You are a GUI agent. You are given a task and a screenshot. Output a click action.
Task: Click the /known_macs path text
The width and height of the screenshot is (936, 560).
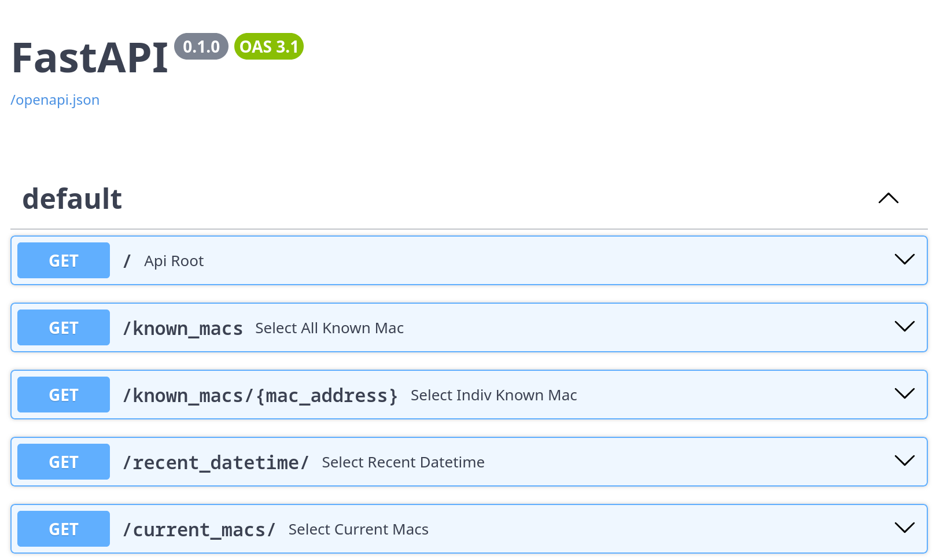183,329
